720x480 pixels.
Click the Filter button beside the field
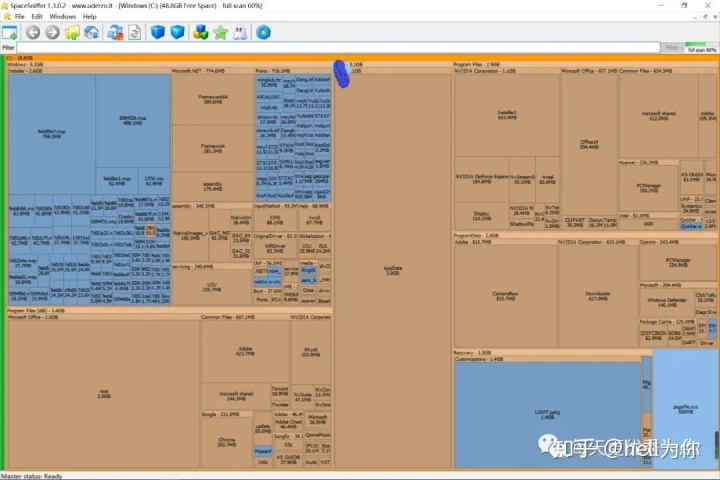pyautogui.click(x=671, y=47)
